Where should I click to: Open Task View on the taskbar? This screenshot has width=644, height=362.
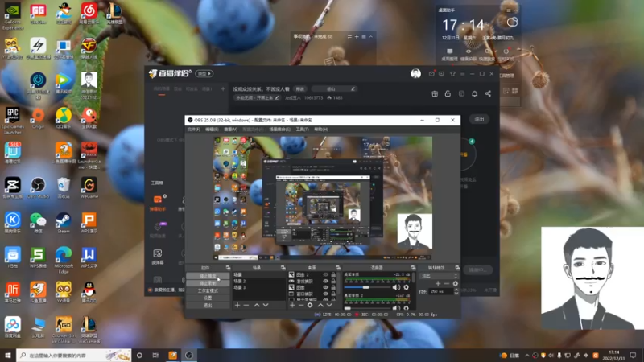tap(155, 355)
